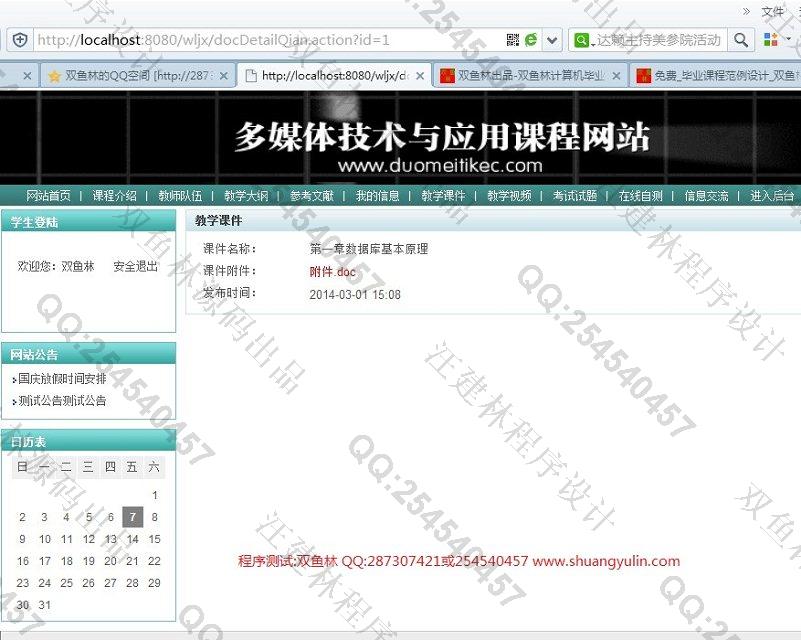Open the 国庆放假时间安排 announcement

(x=62, y=379)
